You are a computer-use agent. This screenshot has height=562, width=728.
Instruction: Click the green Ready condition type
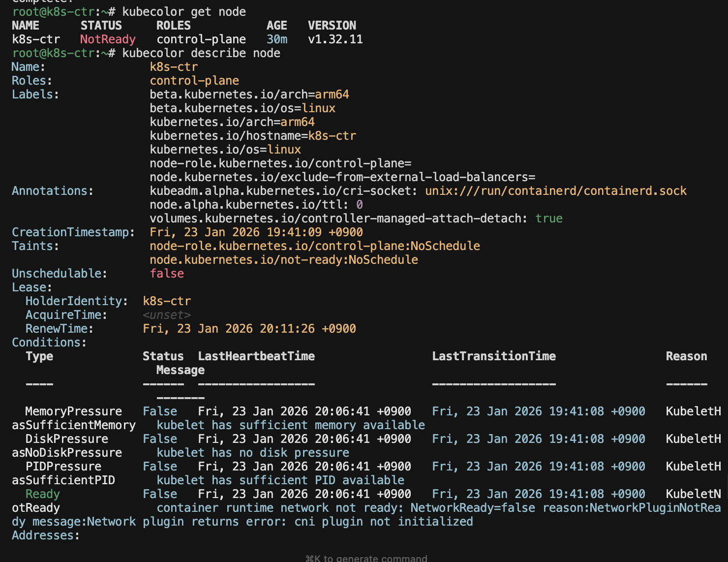pos(42,494)
